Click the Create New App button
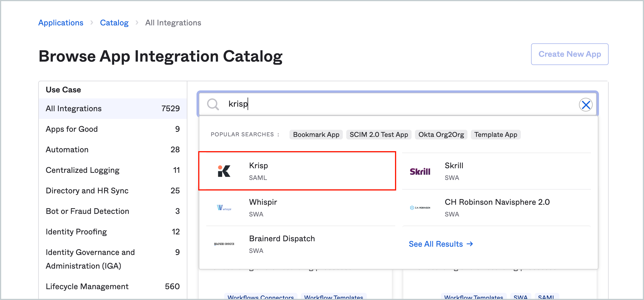644x300 pixels. pyautogui.click(x=570, y=54)
